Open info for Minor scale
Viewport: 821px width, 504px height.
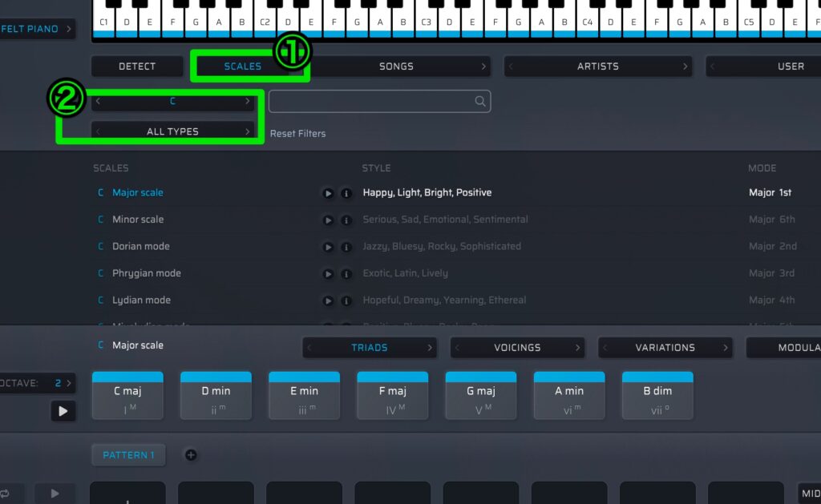[346, 220]
